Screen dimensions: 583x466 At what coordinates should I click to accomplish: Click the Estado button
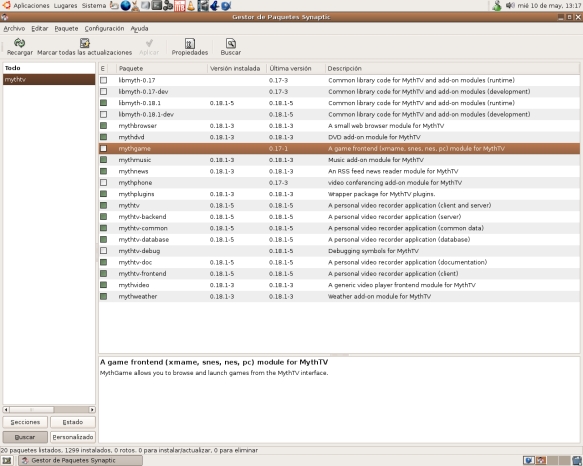(x=73, y=422)
